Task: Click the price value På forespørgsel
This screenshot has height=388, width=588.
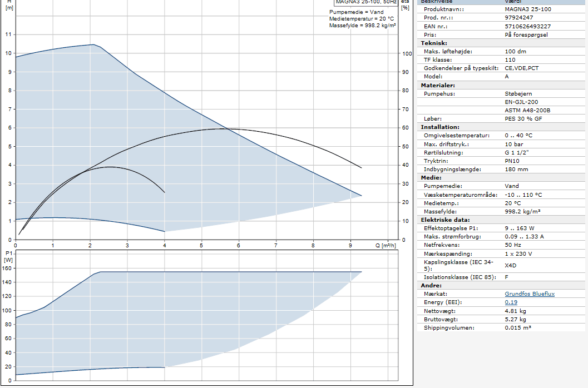Action: point(526,35)
